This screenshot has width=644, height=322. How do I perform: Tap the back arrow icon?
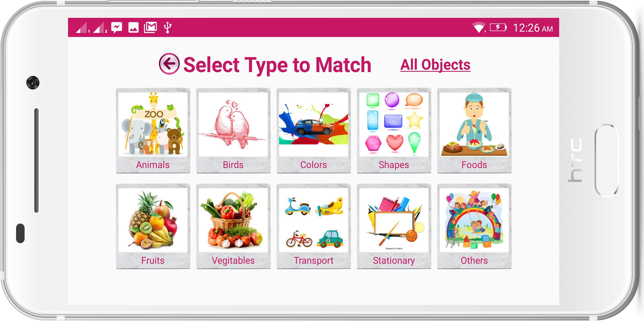click(169, 64)
